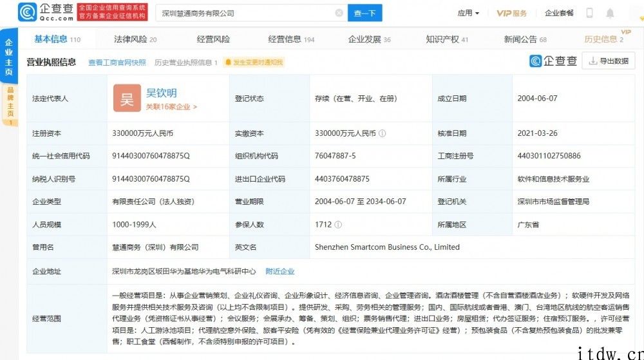Go to 企业发展 tab
The image size is (644, 360).
[369, 39]
